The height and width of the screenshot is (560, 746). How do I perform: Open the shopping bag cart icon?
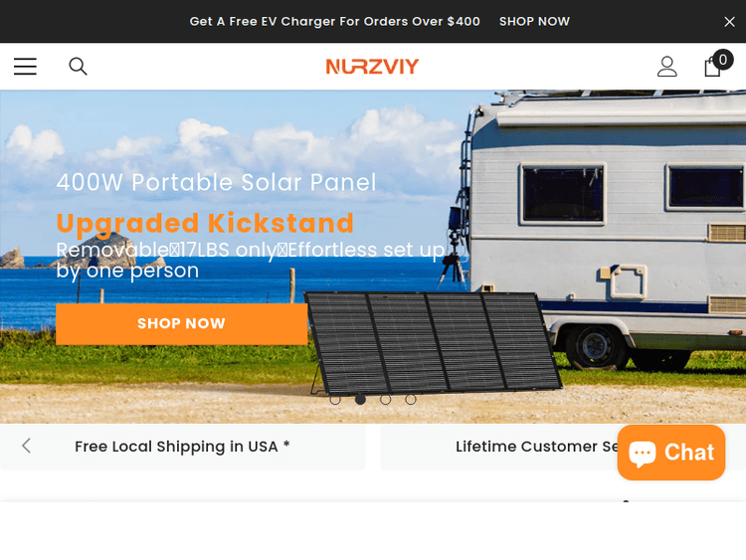(x=712, y=67)
